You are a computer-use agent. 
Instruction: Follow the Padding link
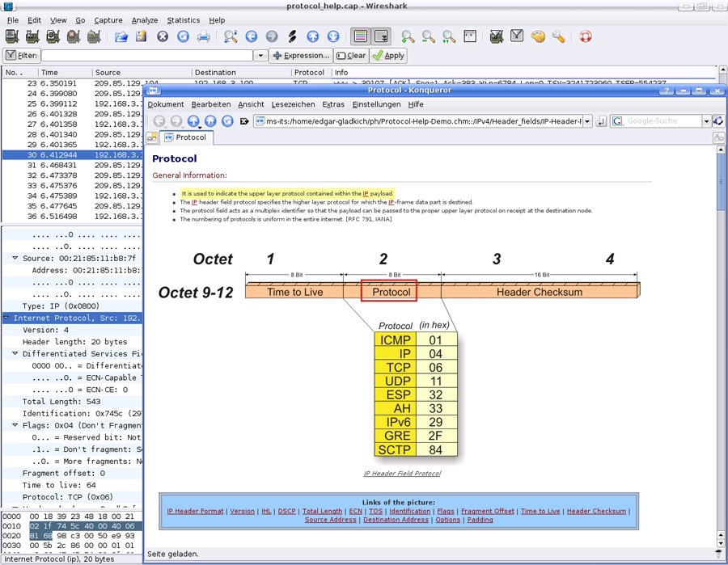(x=480, y=520)
